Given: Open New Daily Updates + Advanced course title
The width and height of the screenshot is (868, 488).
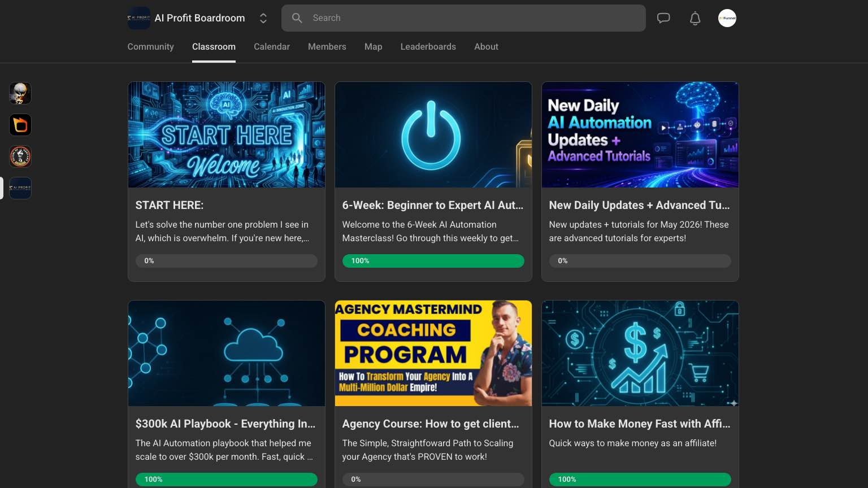Looking at the screenshot, I should coord(640,206).
